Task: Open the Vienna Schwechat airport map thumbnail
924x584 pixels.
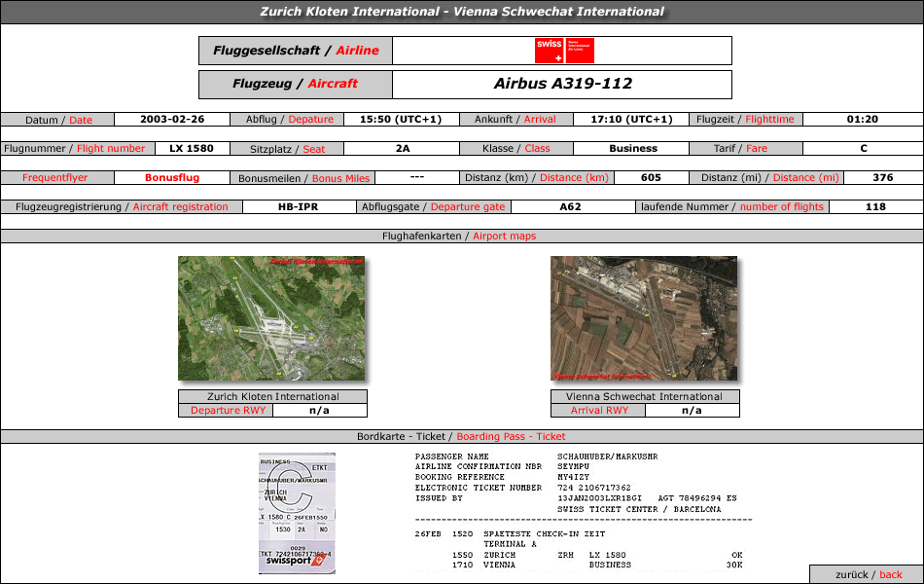Action: click(644, 318)
